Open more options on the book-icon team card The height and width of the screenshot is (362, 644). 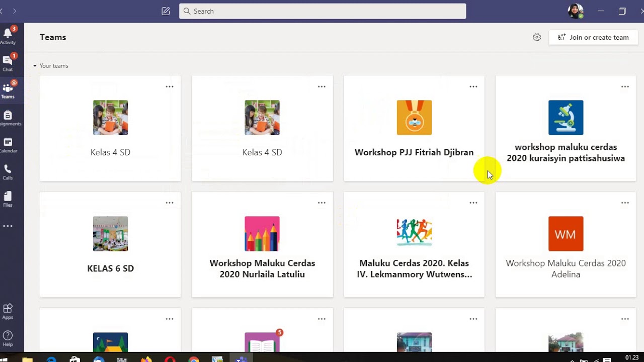click(x=321, y=319)
